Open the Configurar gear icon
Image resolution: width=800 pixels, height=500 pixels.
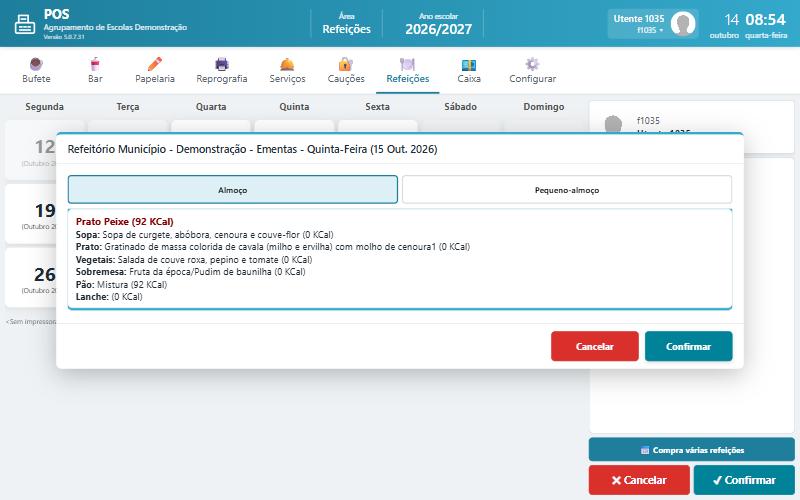click(x=532, y=64)
